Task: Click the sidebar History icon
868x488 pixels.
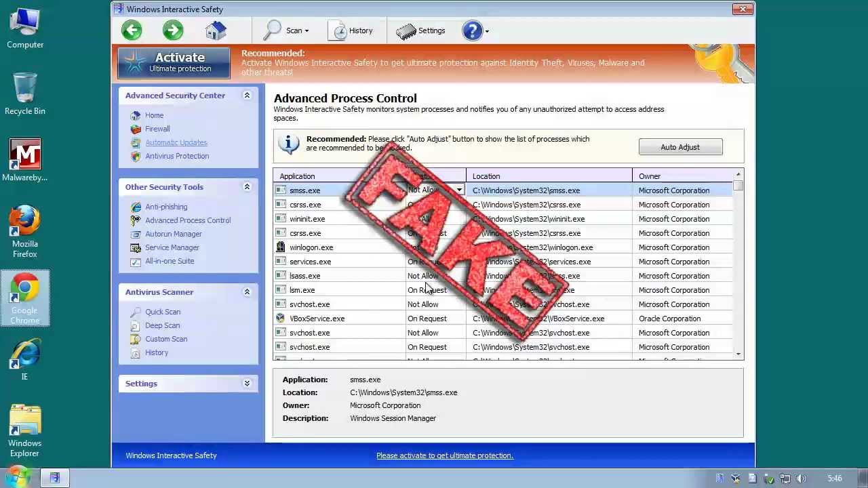Action: pyautogui.click(x=136, y=352)
